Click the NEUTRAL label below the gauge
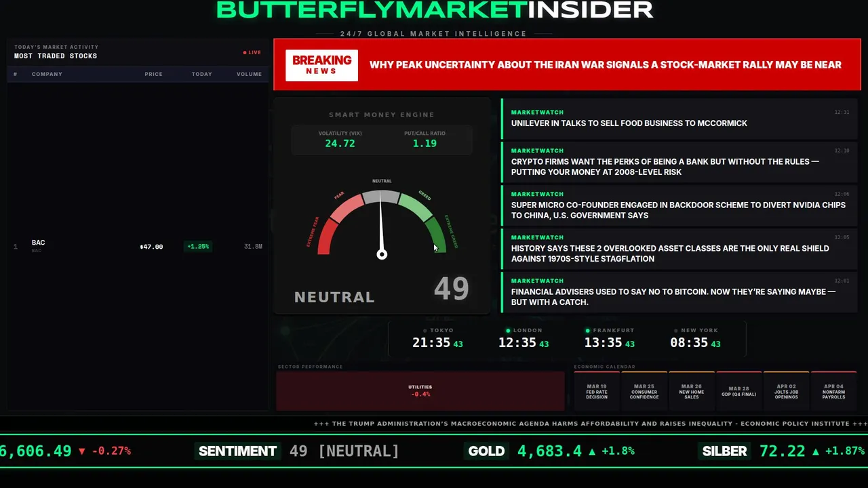The width and height of the screenshot is (868, 488). coord(334,297)
